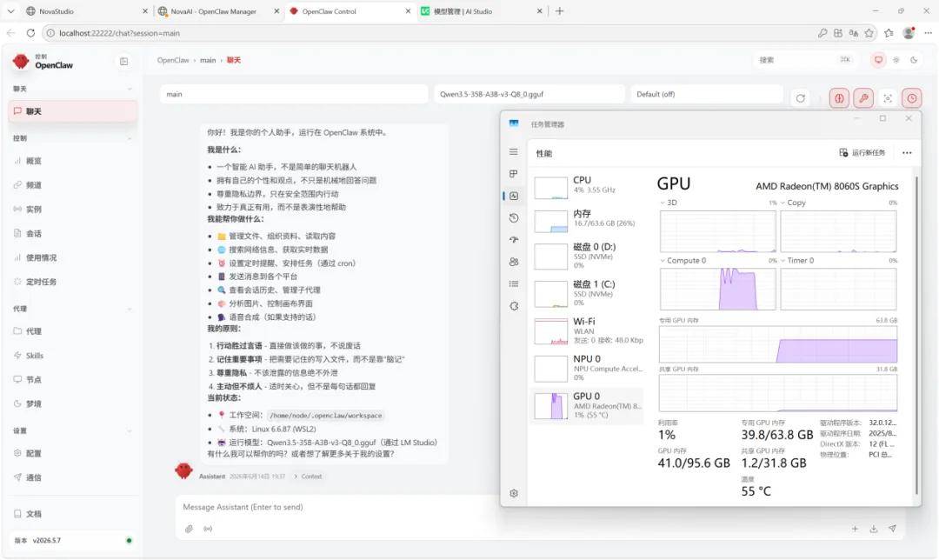Open 文档 link in sidebar

pos(72,514)
